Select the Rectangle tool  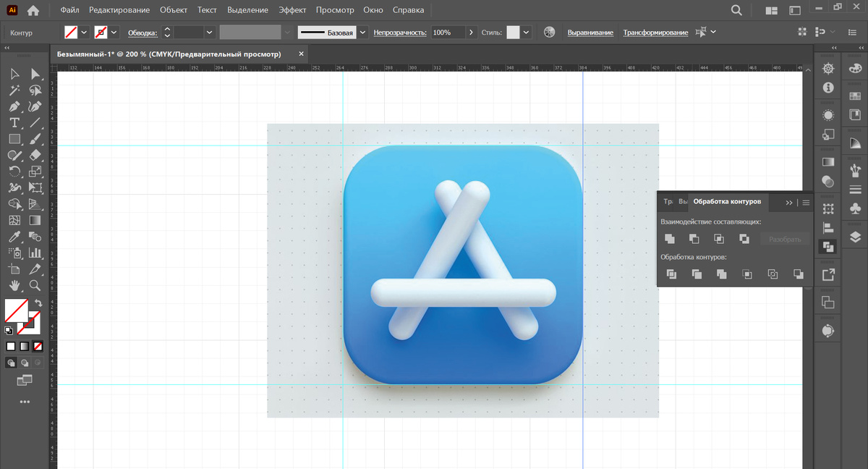tap(14, 139)
